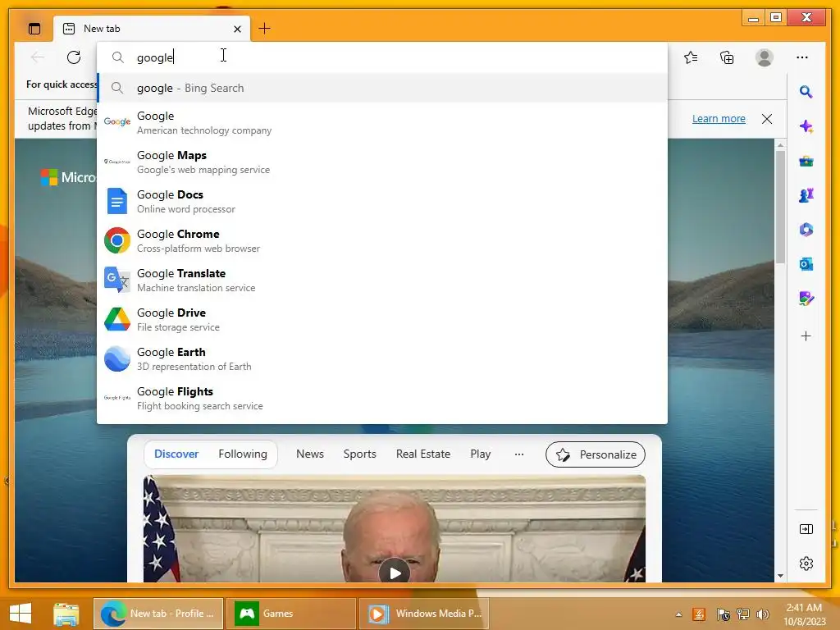Open the sidebar Tools briefcase icon
The height and width of the screenshot is (630, 840).
806,162
